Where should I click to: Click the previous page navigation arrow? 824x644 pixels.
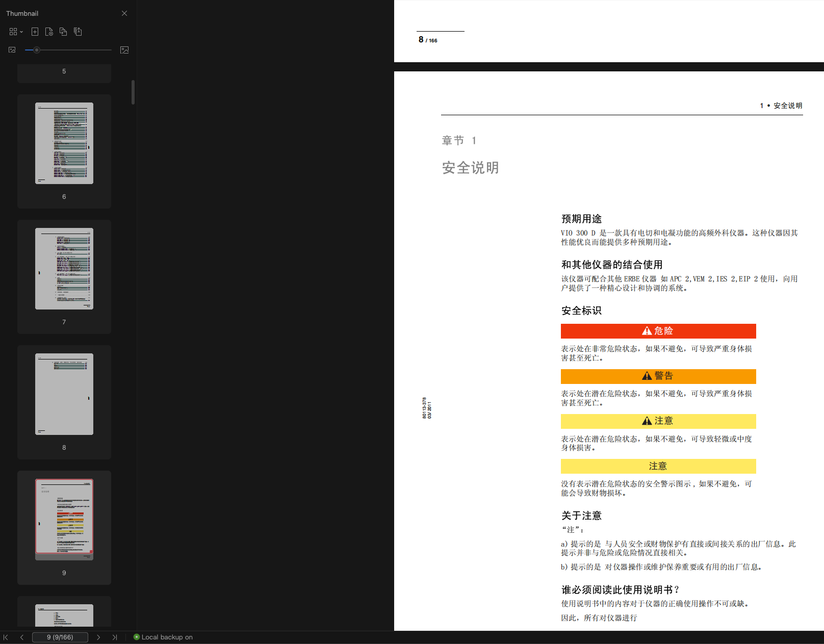(21, 637)
